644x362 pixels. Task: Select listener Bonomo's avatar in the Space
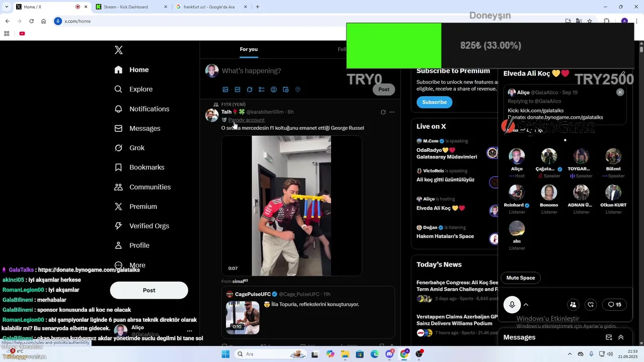click(x=549, y=193)
